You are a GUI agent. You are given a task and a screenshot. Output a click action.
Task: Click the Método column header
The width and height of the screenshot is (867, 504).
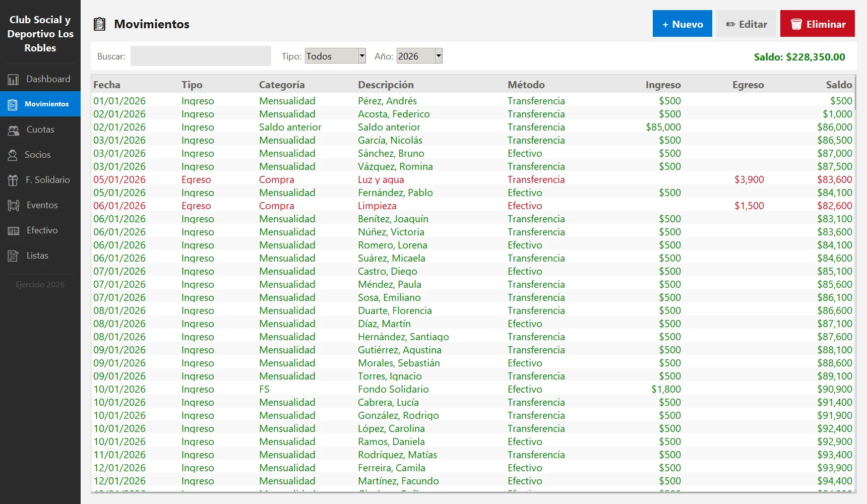(x=526, y=85)
